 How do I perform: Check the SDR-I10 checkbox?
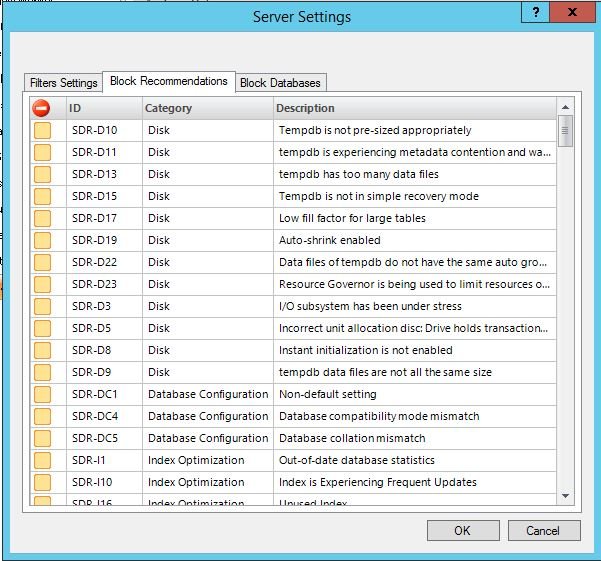point(42,482)
